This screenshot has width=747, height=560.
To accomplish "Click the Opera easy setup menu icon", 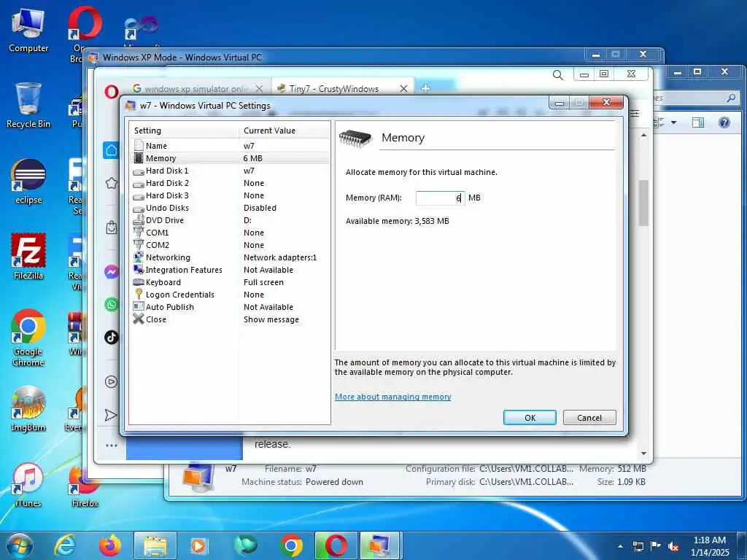I will click(635, 113).
